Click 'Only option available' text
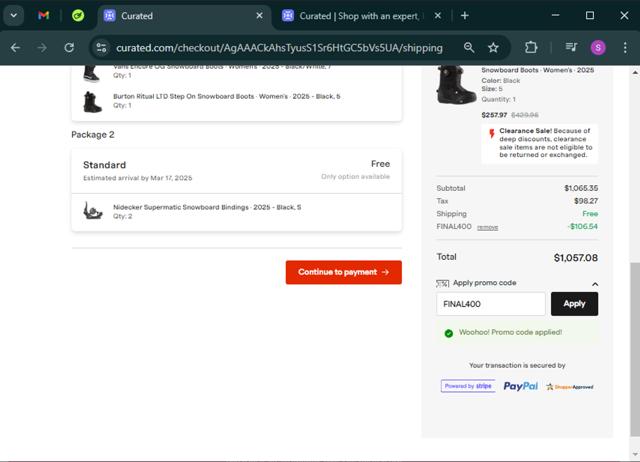 [x=356, y=176]
